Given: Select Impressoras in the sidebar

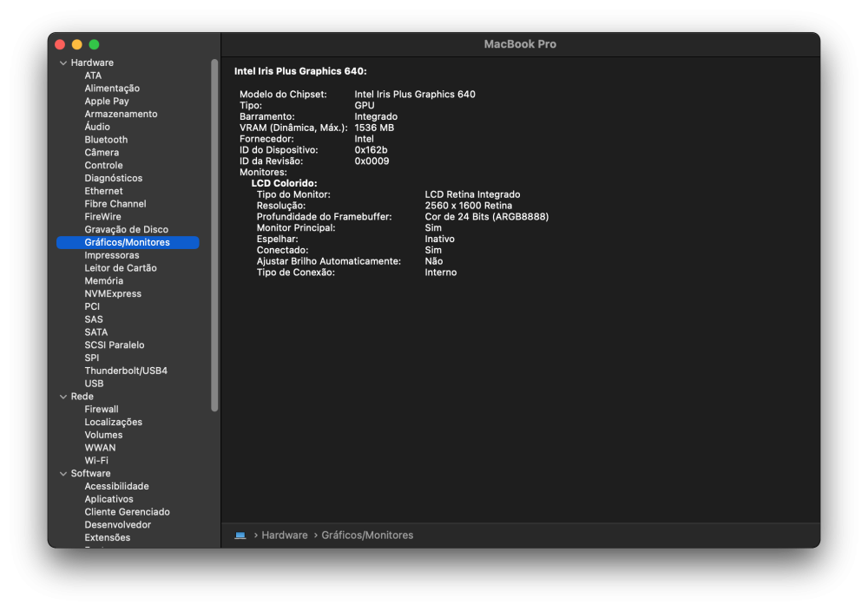Looking at the screenshot, I should 112,256.
